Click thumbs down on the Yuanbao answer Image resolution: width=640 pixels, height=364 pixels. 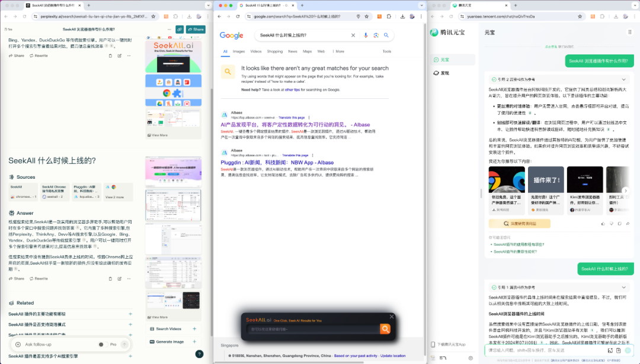(611, 224)
